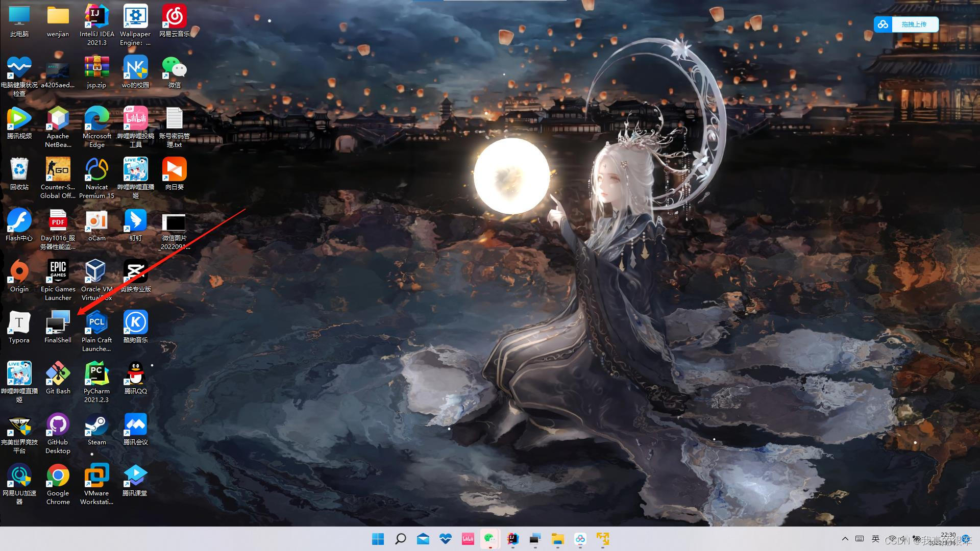Select the 网易UU加速器 desktop icon

click(19, 485)
